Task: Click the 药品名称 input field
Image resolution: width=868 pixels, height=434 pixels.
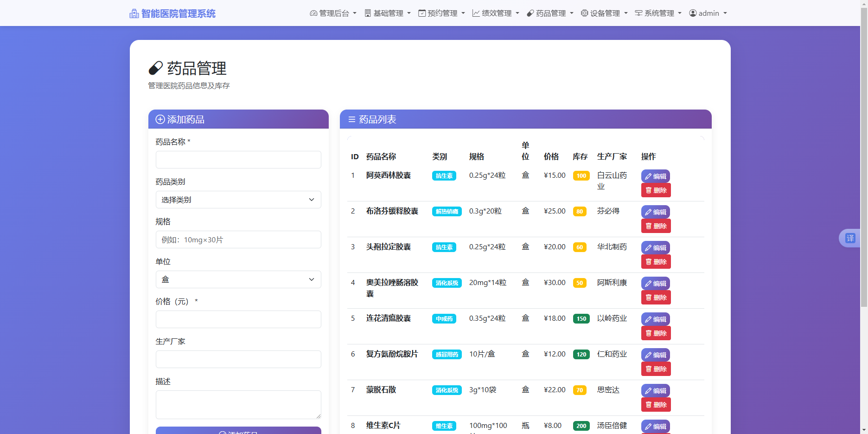Action: coord(238,159)
